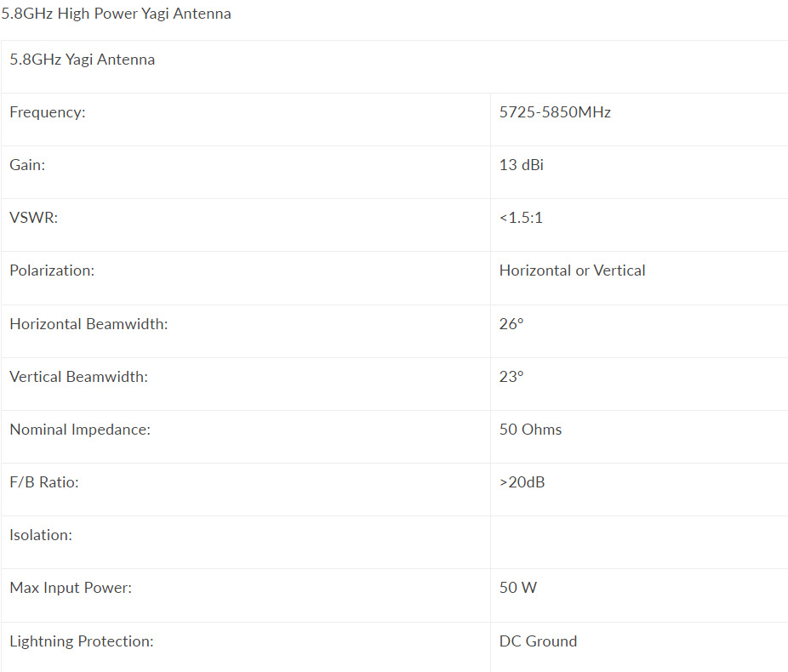Click the 13 dBi gain value
The image size is (788, 672).
coord(521,165)
